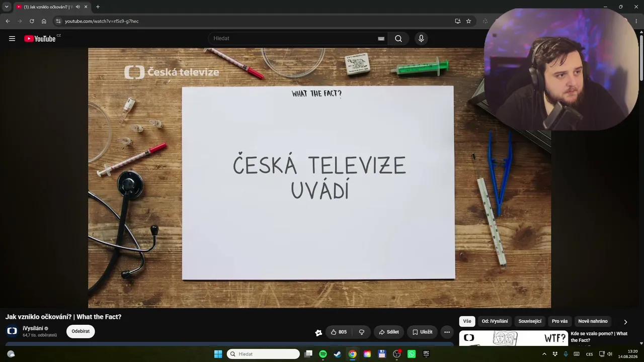This screenshot has height=362, width=644.
Task: Subscribe using the Odebírat button
Action: tap(80, 331)
